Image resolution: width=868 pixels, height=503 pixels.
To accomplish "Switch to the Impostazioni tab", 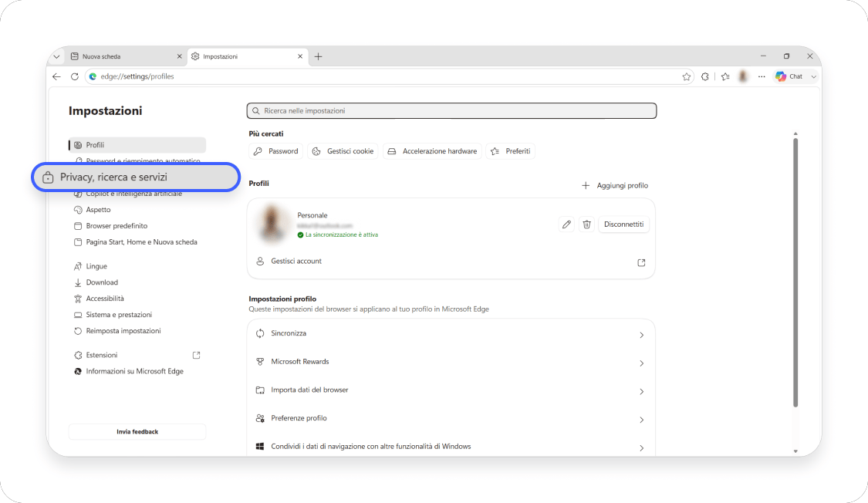I will pos(248,56).
